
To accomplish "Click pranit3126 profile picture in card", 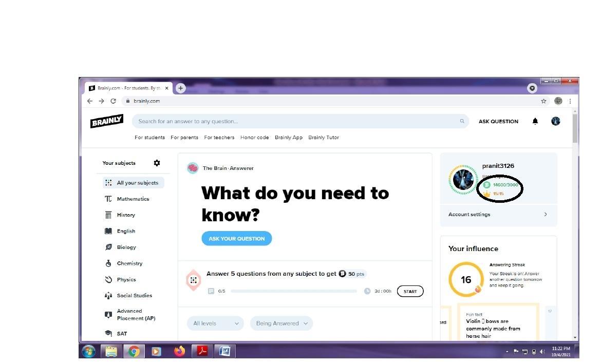I will pos(463,179).
